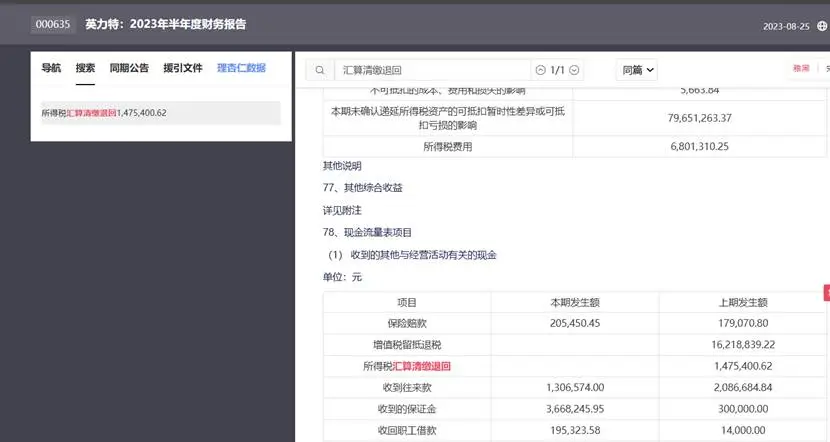Click the 其他说明 text
830x442 pixels.
[x=342, y=166]
